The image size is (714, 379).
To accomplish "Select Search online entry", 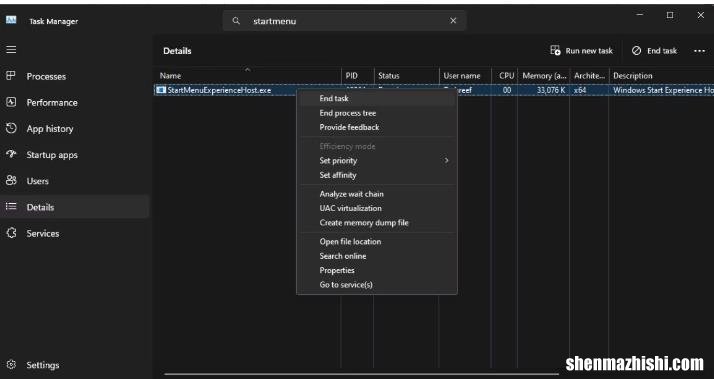I will (x=377, y=256).
